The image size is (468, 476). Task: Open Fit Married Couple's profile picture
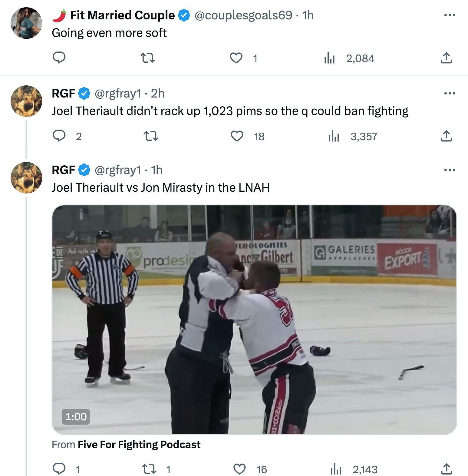[26, 23]
